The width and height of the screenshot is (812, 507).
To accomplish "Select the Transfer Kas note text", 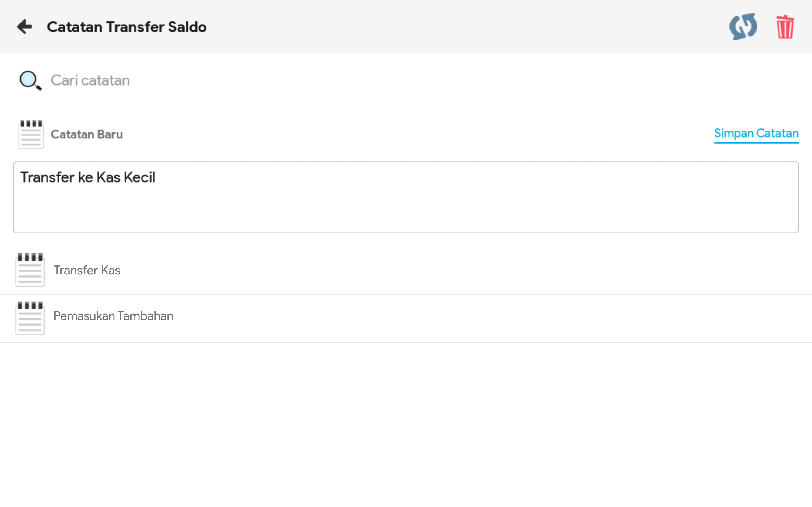I will point(87,270).
